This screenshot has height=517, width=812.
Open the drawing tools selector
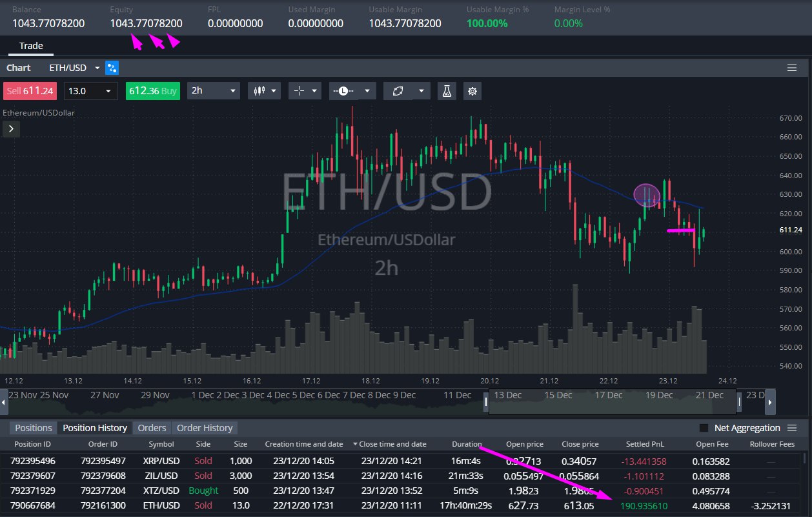[x=398, y=91]
